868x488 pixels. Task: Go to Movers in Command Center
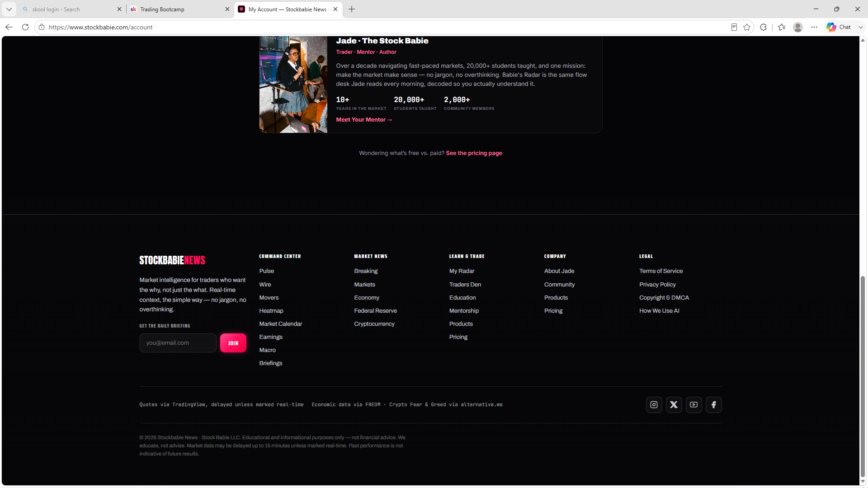pyautogui.click(x=269, y=298)
